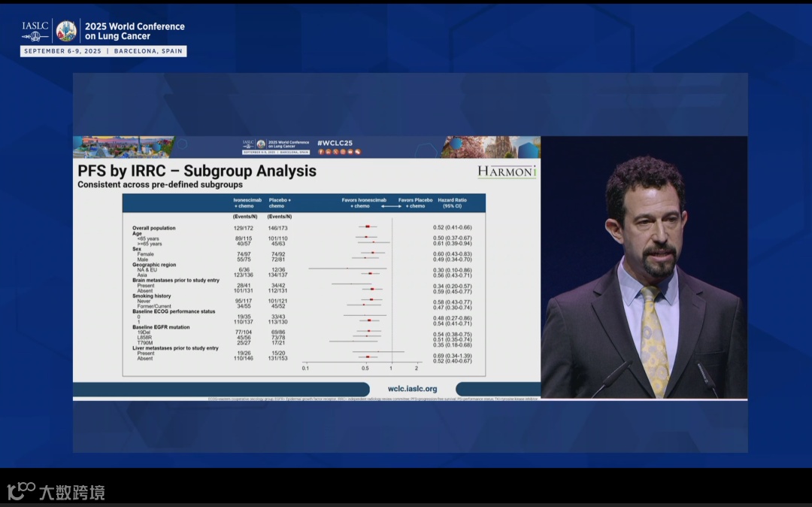Image resolution: width=812 pixels, height=507 pixels.
Task: Click hazard ratio '0.50 (0.37-0.67)'
Action: (x=452, y=238)
